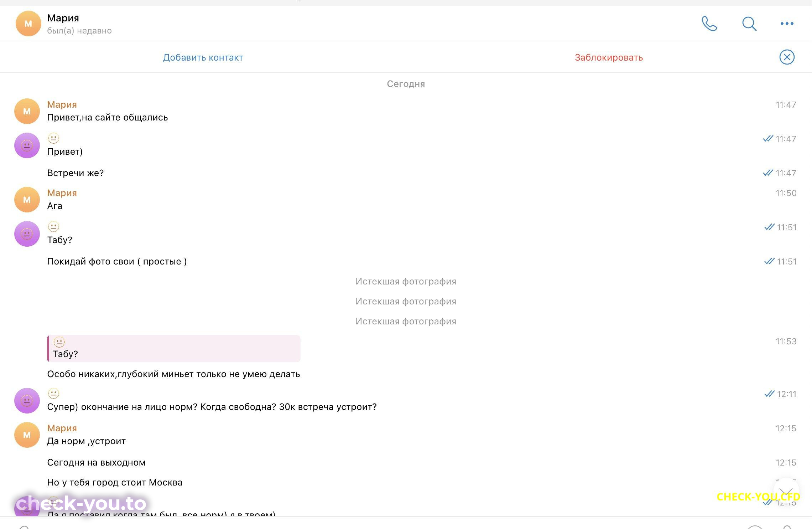
Task: Select message 'Привет,на сайте общались'
Action: pyautogui.click(x=108, y=117)
